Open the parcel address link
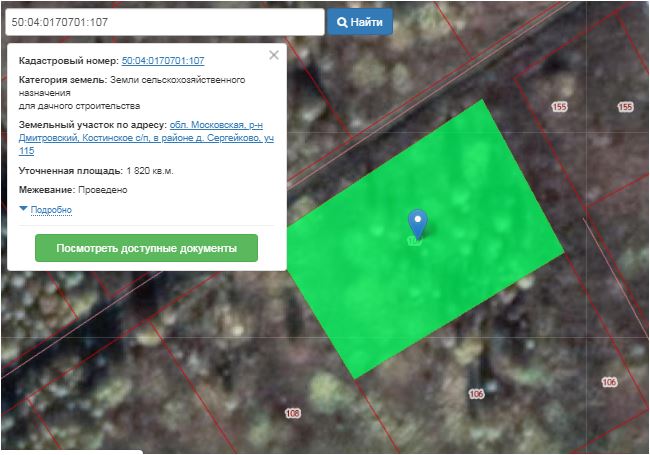 point(140,137)
